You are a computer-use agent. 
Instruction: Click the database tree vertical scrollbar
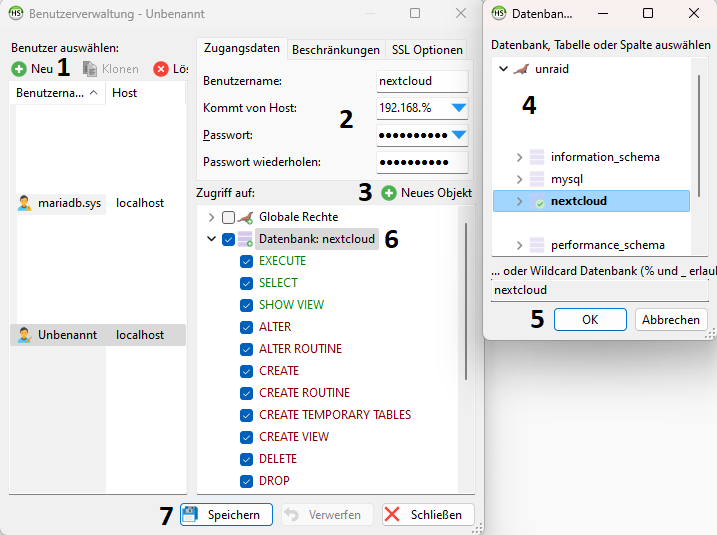699,136
